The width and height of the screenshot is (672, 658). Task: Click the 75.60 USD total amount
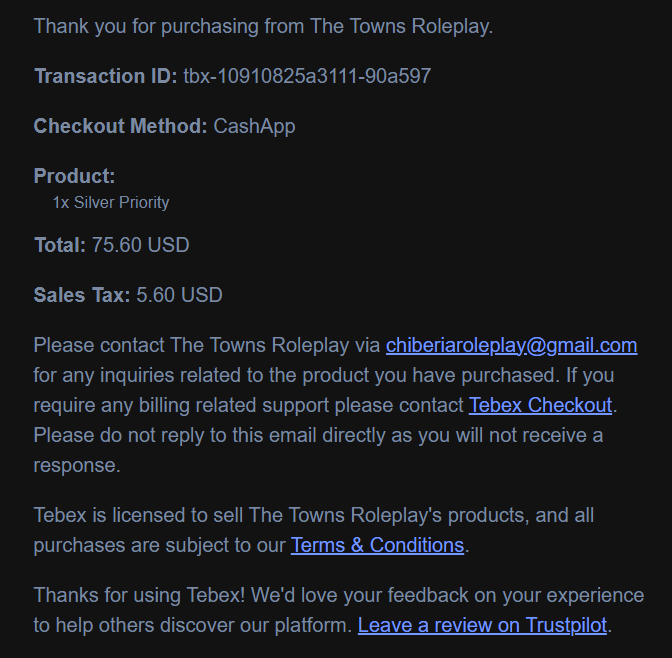pos(141,245)
